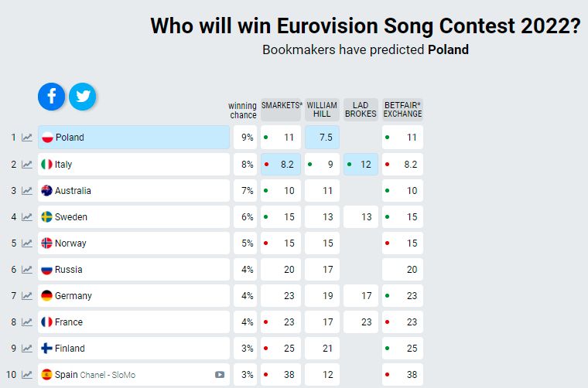Viewport: 588px width, 388px height.
Task: Open Australia's odds trend chart icon
Action: click(x=27, y=191)
